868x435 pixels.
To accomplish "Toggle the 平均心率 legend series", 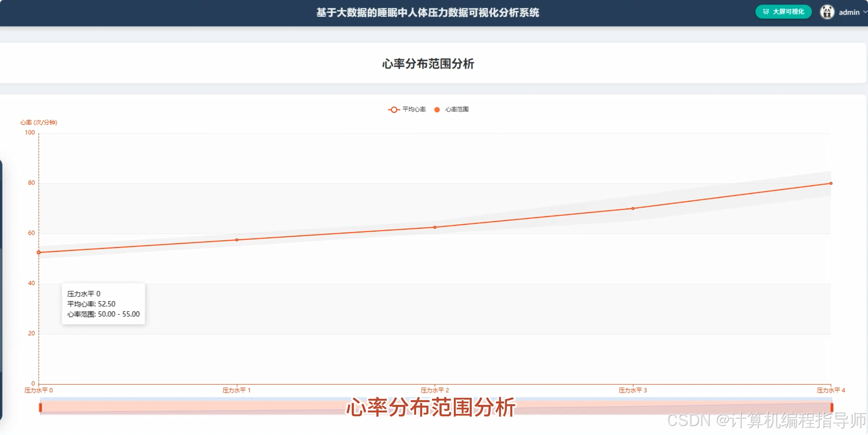I will [x=407, y=109].
